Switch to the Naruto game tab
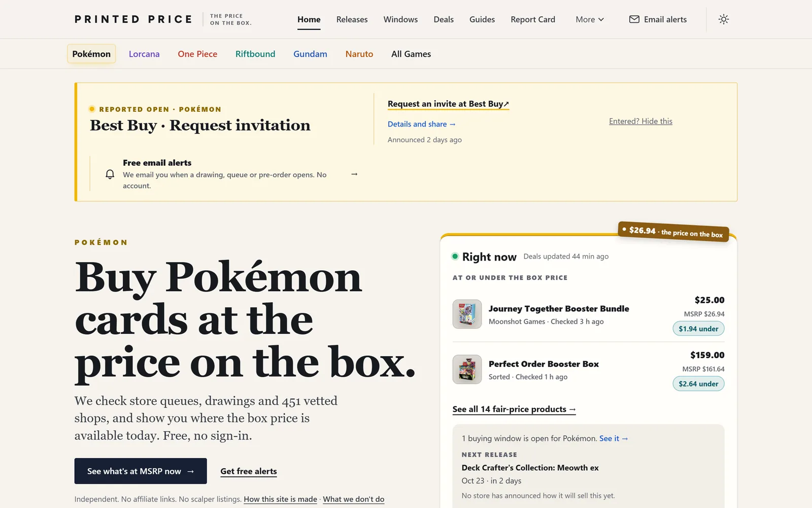 coord(359,54)
